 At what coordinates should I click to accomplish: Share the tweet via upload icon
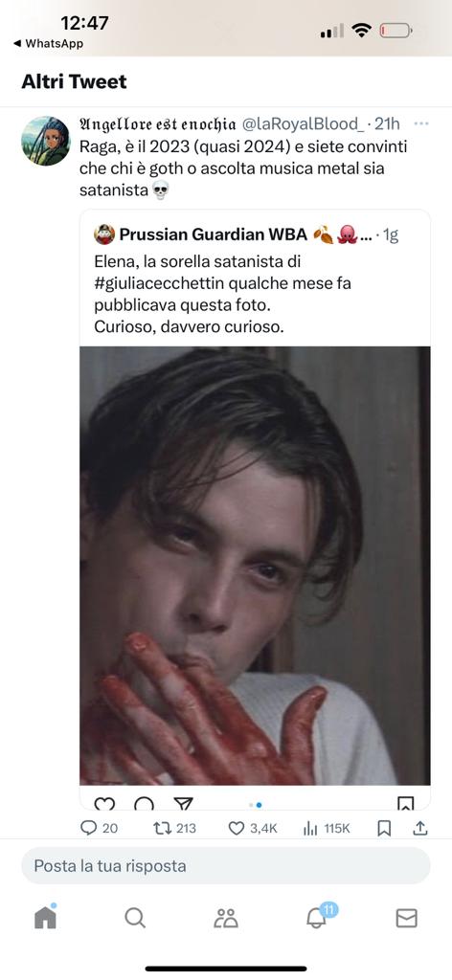pos(420,828)
